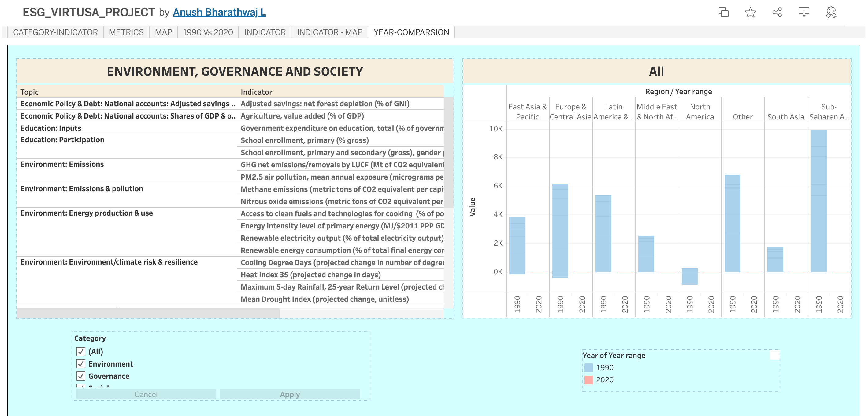Switch to the 1990 Vs 2020 tab

pos(208,32)
